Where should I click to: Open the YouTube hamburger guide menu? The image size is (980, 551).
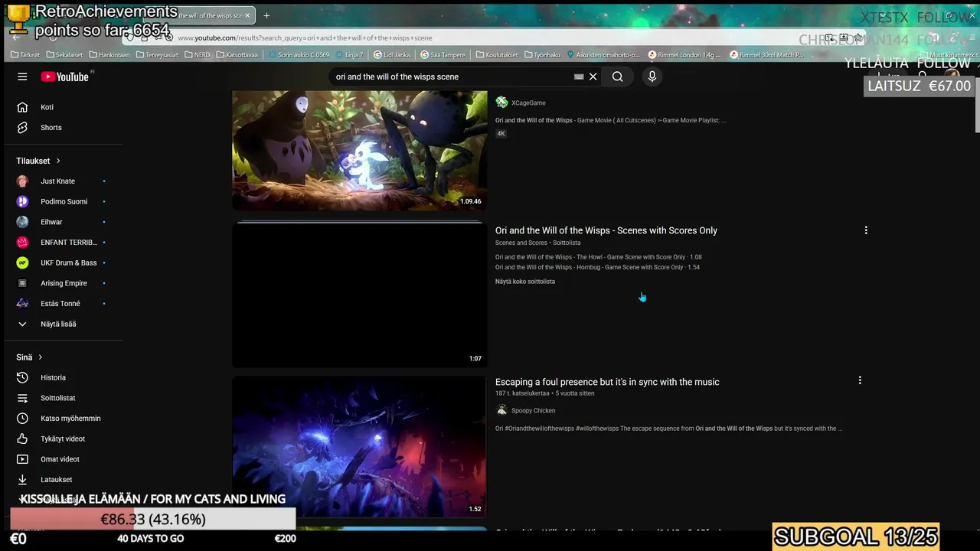(x=22, y=77)
